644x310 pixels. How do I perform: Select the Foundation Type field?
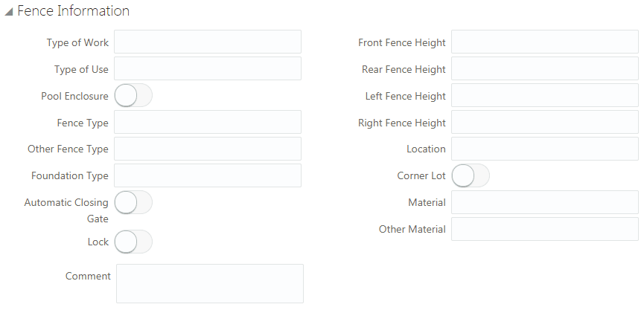click(x=208, y=175)
